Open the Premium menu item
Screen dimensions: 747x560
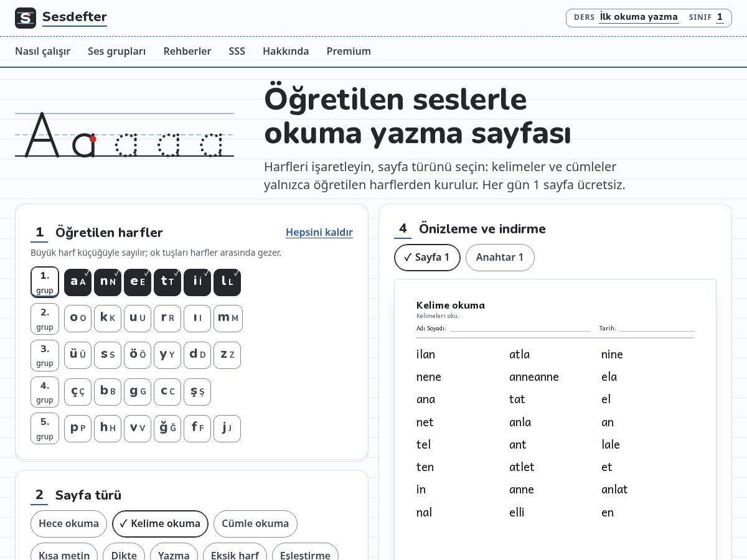[349, 51]
